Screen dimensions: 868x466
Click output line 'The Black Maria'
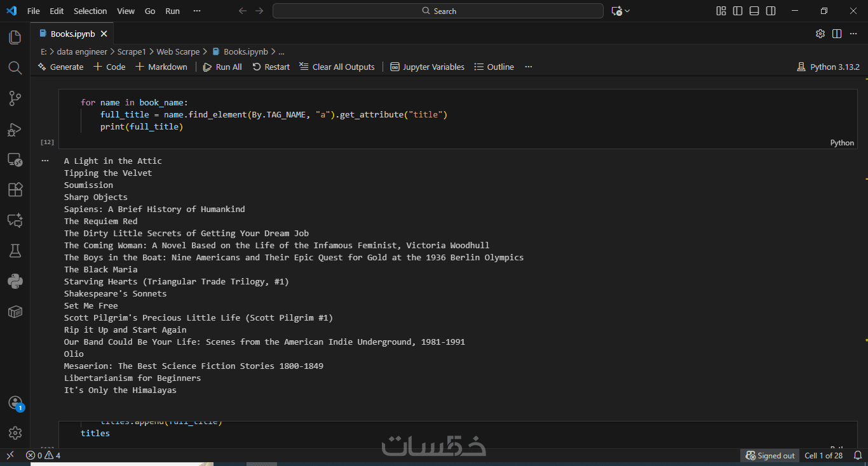point(101,269)
